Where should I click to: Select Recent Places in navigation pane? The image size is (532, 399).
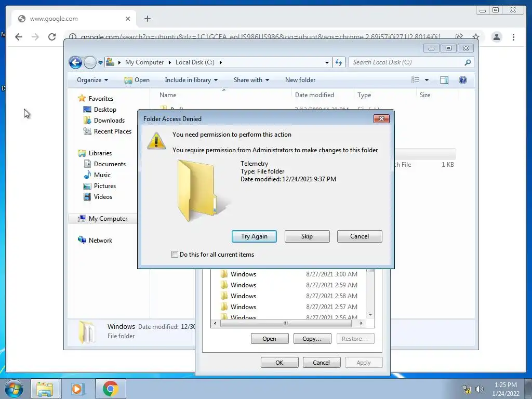[x=112, y=131]
